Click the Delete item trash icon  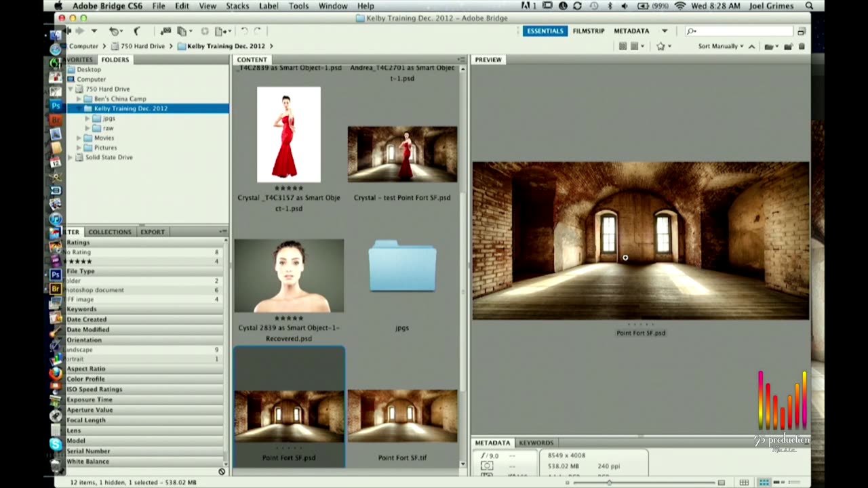click(802, 46)
